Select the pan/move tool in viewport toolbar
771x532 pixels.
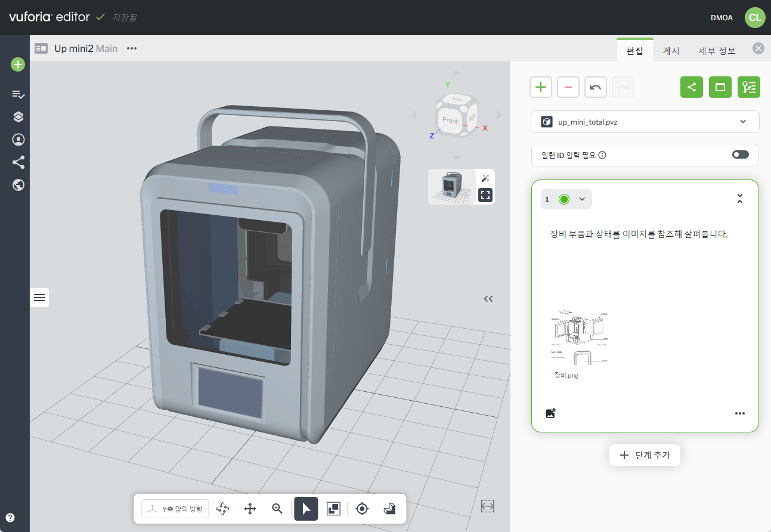click(250, 509)
